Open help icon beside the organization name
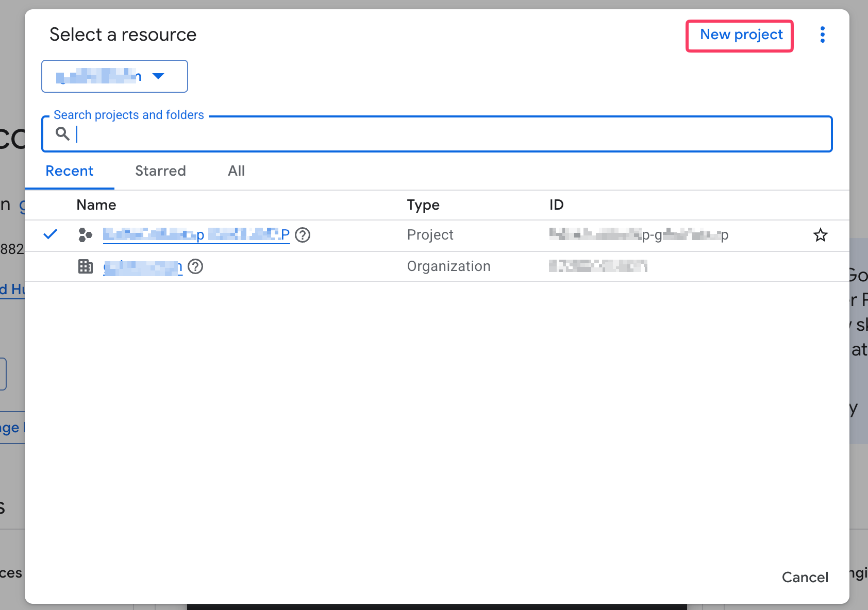Image resolution: width=868 pixels, height=610 pixels. [x=195, y=266]
